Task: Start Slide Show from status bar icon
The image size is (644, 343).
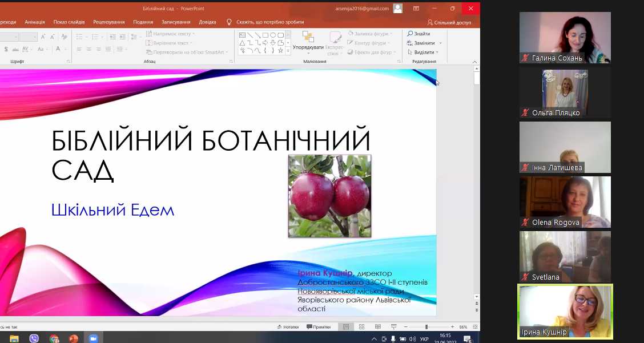Action: click(x=394, y=327)
